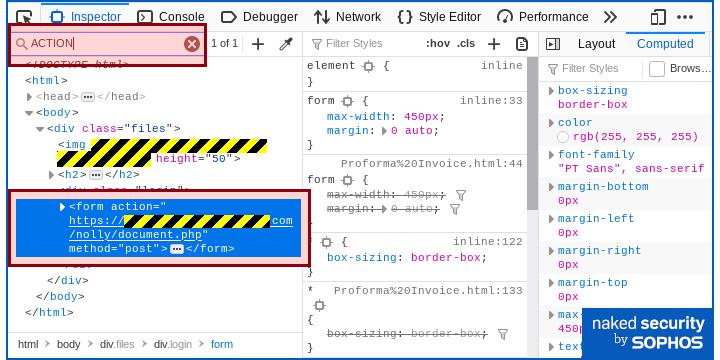Toggle the sidebar pane collapse icon

coord(553,44)
